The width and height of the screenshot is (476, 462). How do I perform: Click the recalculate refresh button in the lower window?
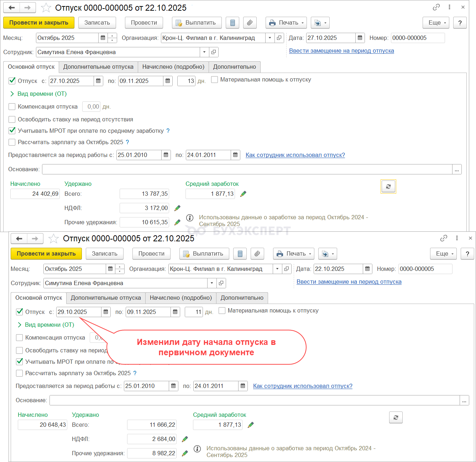coord(396,418)
